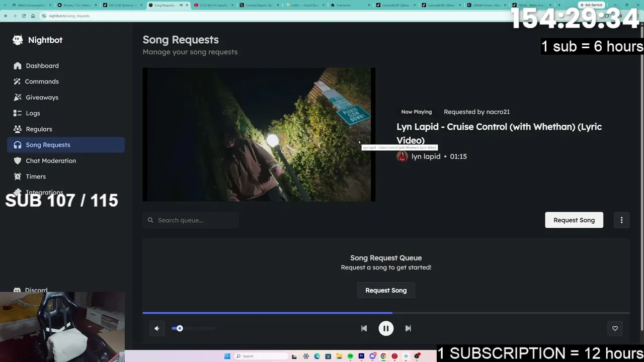Open Spotify from the taskbar
644x362 pixels.
coord(350,356)
